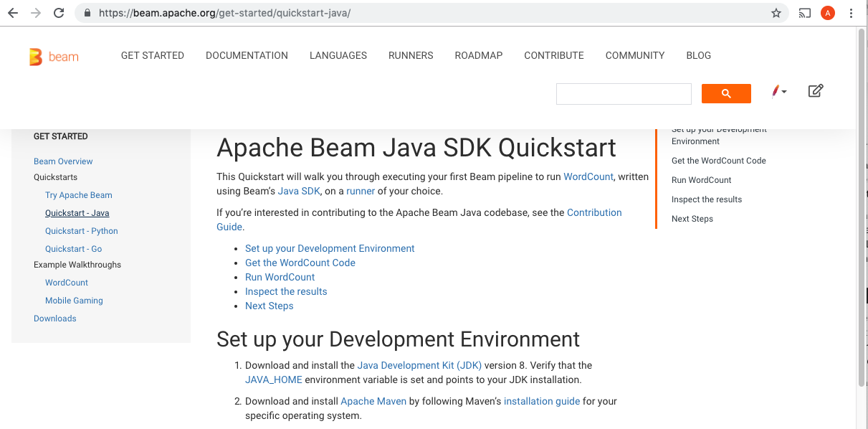Select Get the WordCount Code in right TOC
This screenshot has width=868, height=429.
click(719, 161)
